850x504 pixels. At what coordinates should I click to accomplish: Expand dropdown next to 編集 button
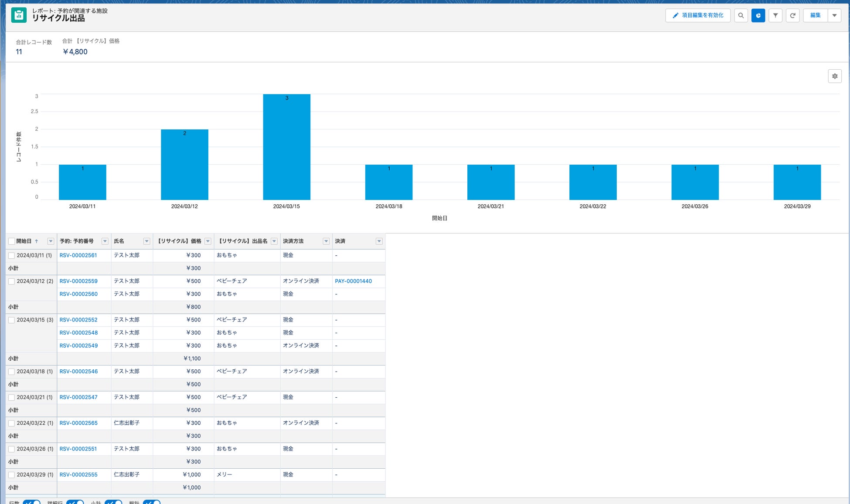(x=834, y=15)
